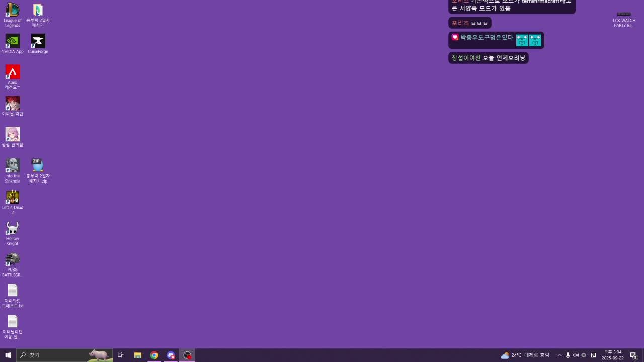644x362 pixels.
Task: Toggle the Korean IME input mode indicator
Action: click(x=593, y=355)
